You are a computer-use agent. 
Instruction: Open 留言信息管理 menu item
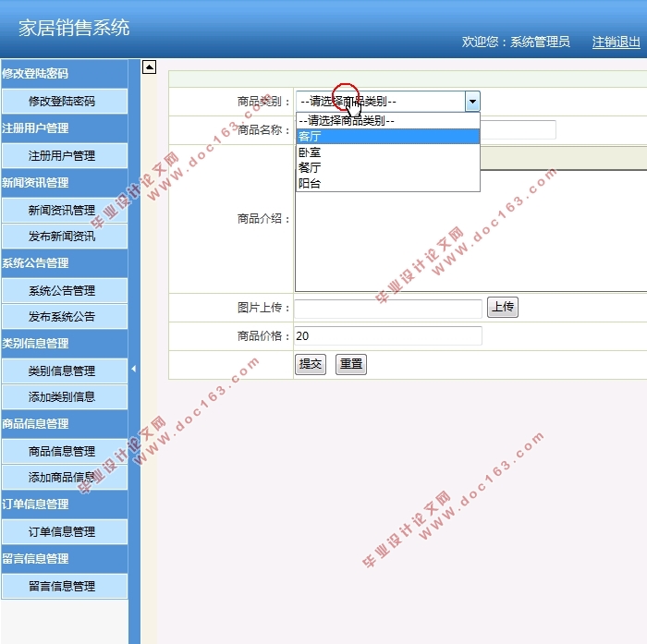click(x=65, y=586)
